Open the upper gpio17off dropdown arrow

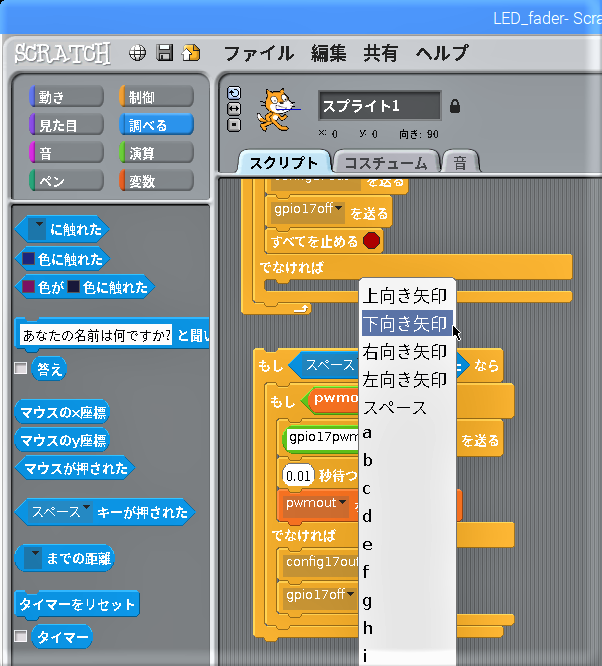(339, 208)
